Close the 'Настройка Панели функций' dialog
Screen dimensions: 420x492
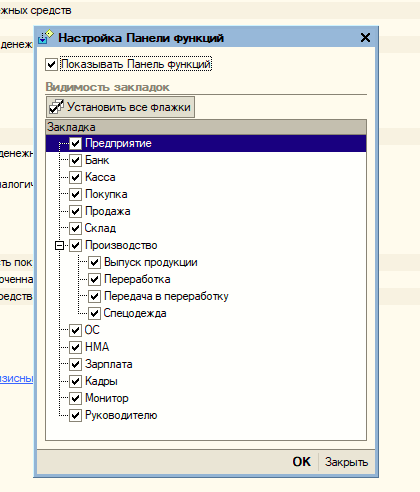click(366, 38)
